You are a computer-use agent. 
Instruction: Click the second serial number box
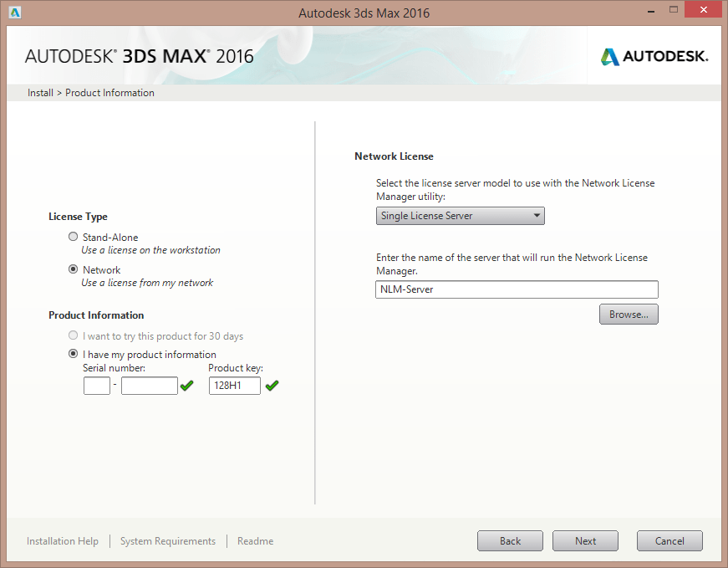149,386
